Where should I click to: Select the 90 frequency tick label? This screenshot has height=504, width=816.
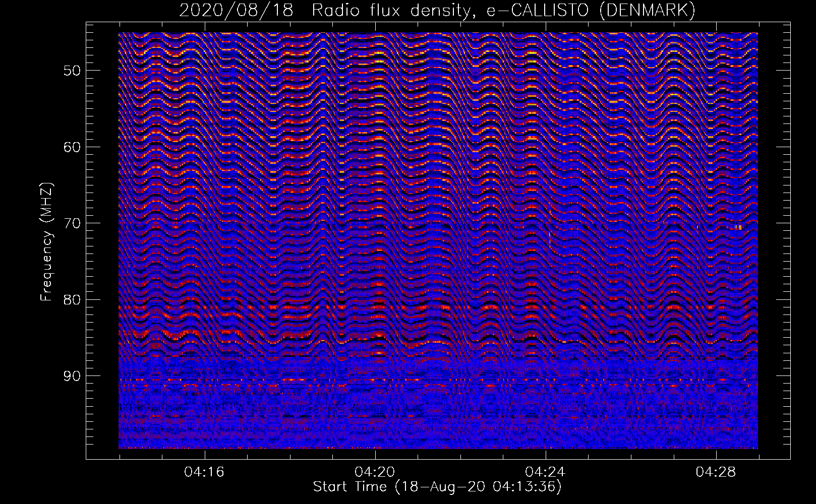click(x=72, y=376)
